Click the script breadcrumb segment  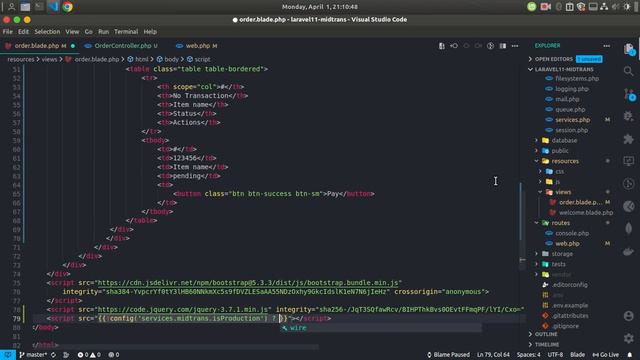click(x=202, y=59)
